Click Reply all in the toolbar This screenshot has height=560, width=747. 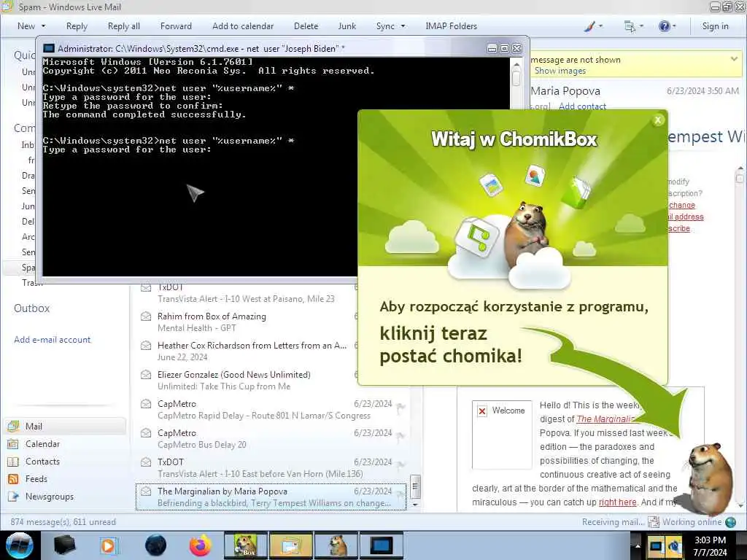pos(124,26)
